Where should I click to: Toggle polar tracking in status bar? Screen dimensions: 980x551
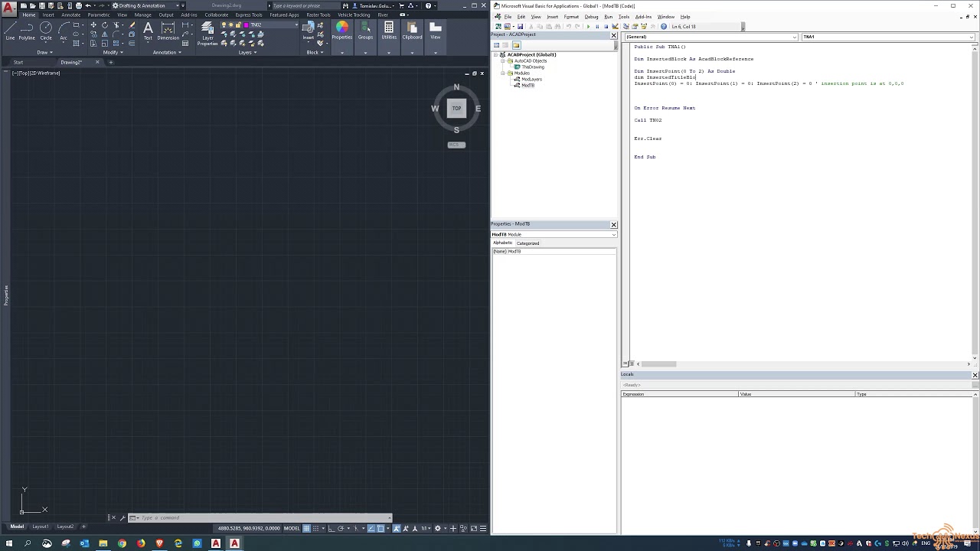(341, 528)
